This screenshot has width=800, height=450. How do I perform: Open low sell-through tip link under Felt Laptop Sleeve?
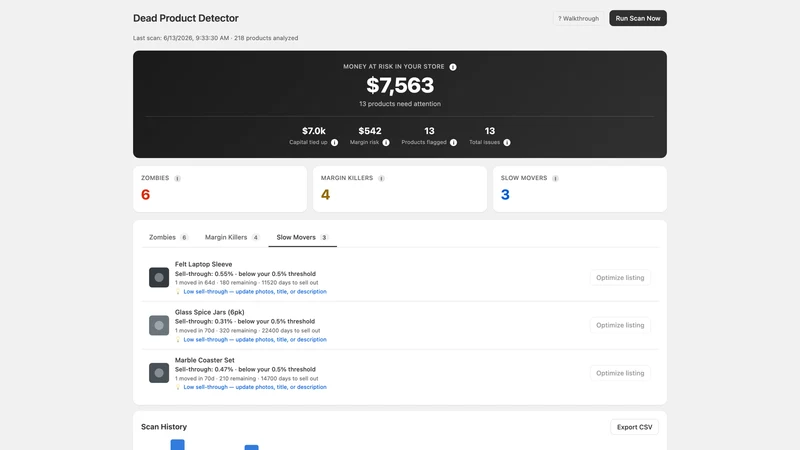pyautogui.click(x=255, y=292)
